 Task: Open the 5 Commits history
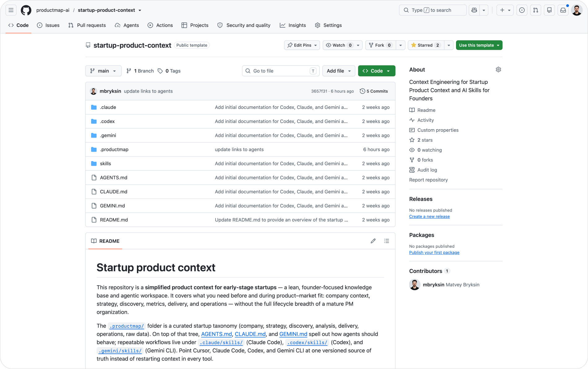coord(374,91)
